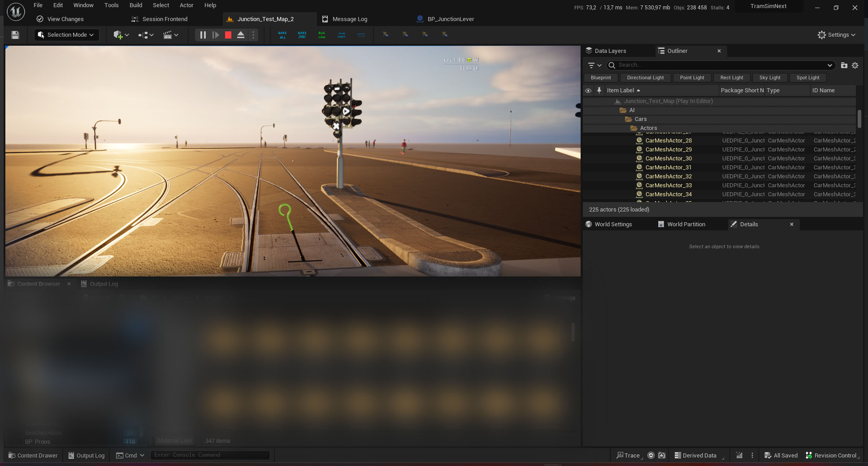Open the add content cube dropdown
This screenshot has width=868, height=466.
point(121,35)
